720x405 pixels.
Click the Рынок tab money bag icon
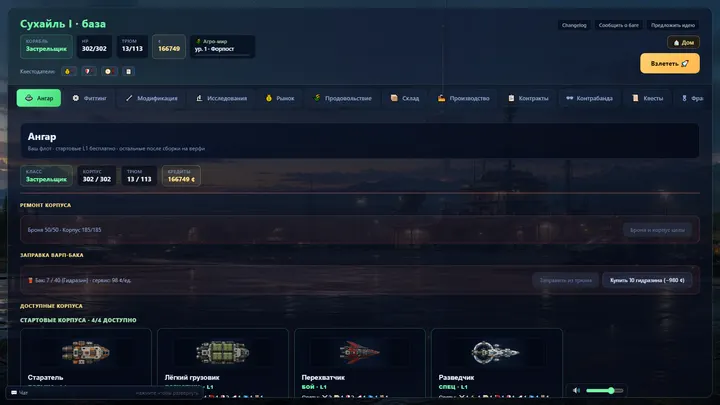[269, 98]
